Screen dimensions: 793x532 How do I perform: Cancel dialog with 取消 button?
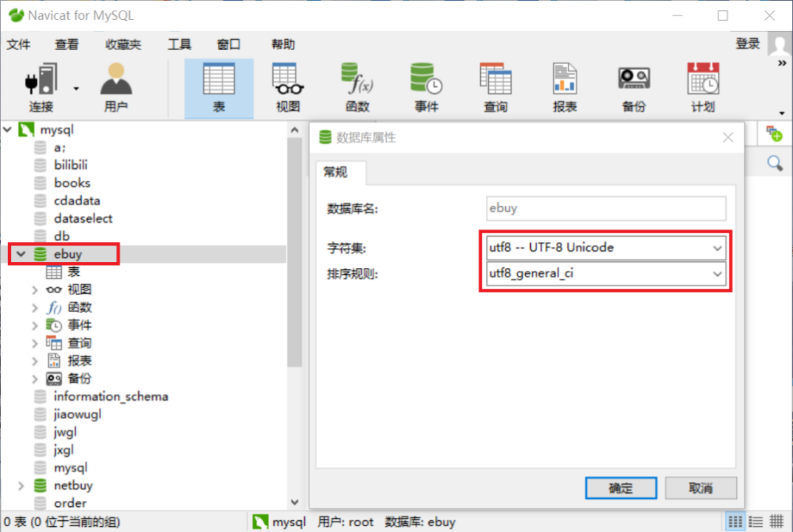[701, 488]
